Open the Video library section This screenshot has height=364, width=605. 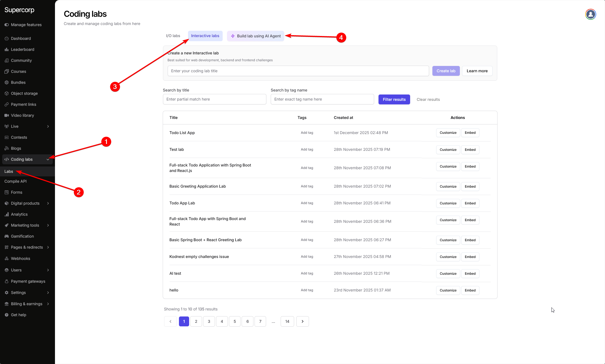pyautogui.click(x=22, y=115)
